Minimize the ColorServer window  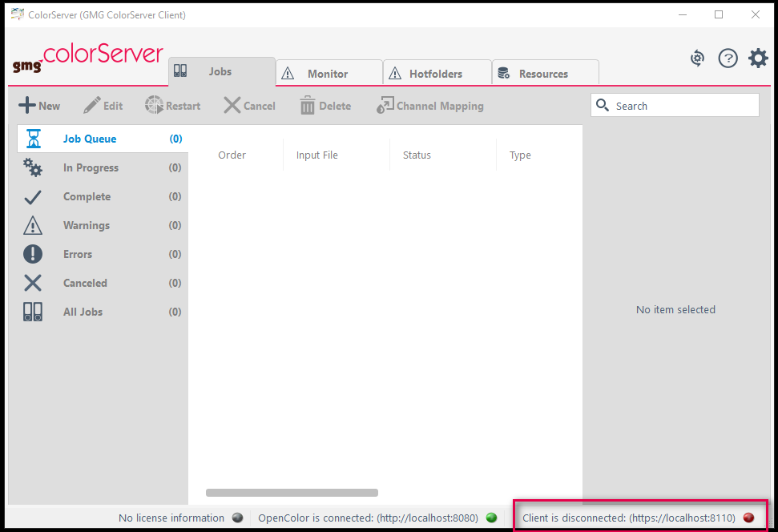click(683, 14)
